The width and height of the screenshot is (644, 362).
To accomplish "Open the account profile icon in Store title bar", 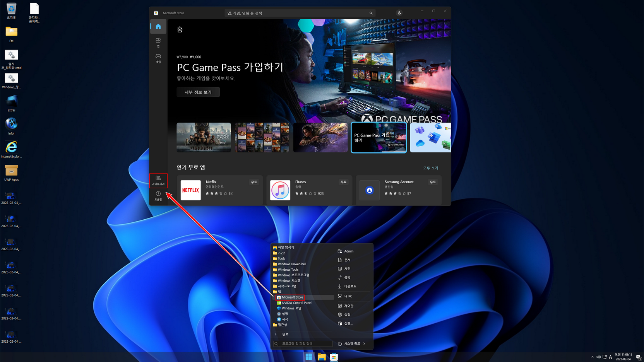I will point(399,13).
